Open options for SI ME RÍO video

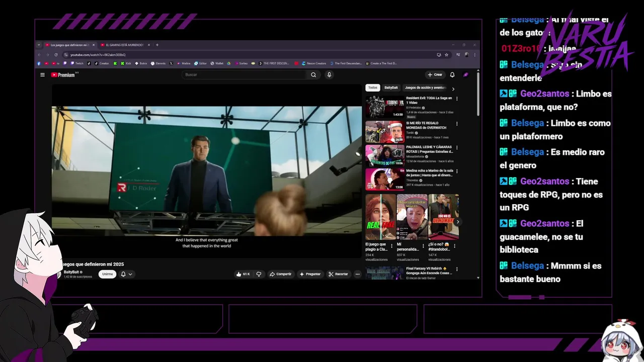(457, 124)
